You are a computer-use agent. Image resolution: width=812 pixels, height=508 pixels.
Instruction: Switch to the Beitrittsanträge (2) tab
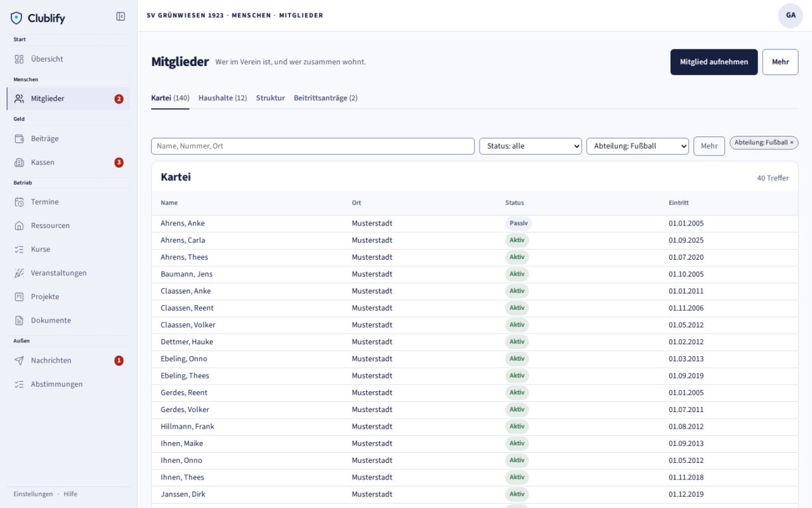click(x=325, y=98)
